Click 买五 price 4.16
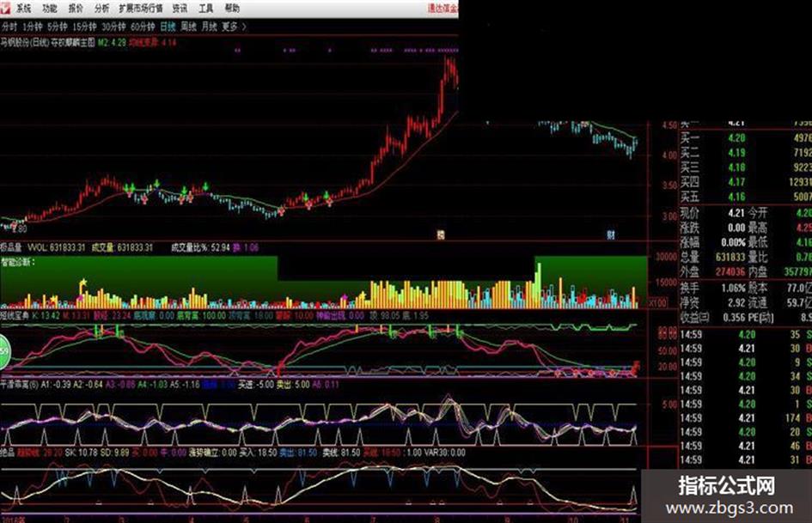This screenshot has width=812, height=523. pyautogui.click(x=736, y=197)
